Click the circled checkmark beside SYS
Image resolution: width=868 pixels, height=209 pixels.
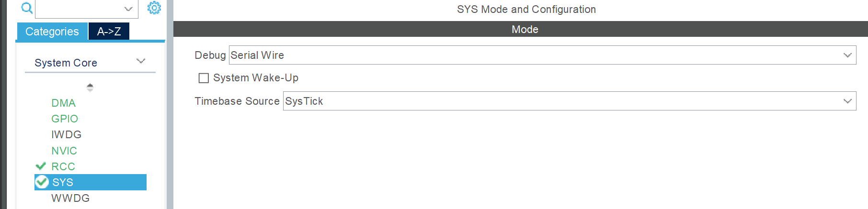click(x=42, y=182)
